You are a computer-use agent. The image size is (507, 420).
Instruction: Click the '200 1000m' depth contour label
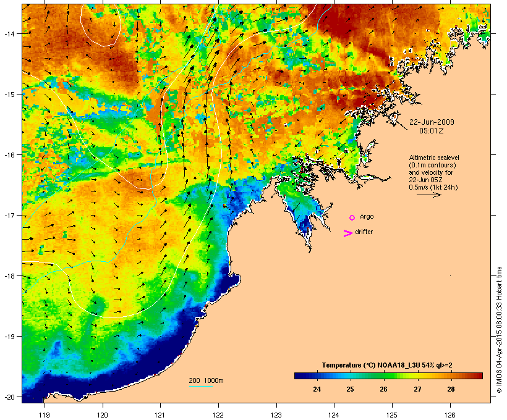point(206,380)
